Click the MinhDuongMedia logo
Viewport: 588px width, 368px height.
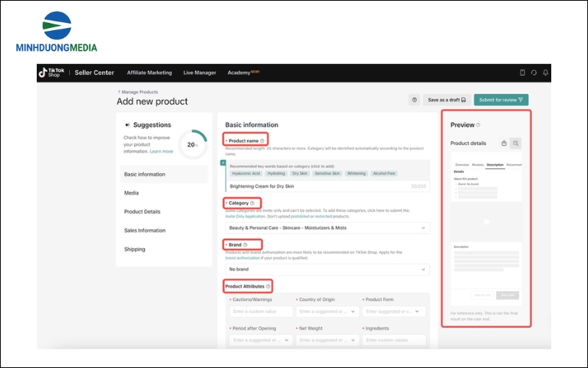tap(57, 32)
